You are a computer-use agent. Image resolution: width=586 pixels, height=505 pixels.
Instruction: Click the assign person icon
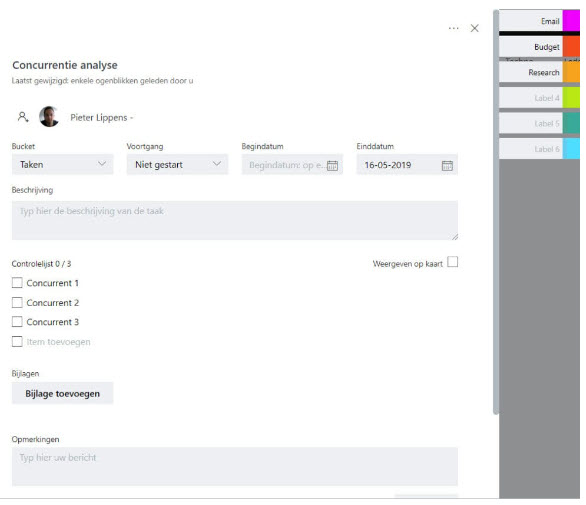point(23,117)
